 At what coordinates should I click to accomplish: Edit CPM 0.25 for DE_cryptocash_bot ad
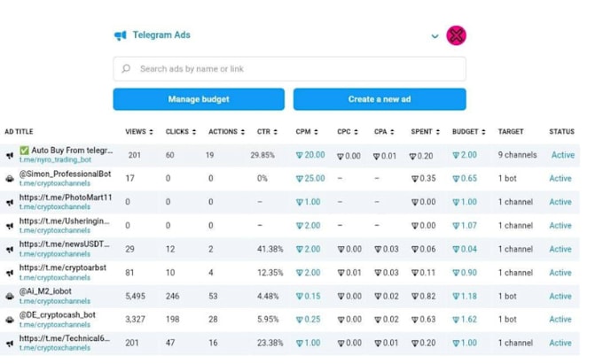point(308,320)
